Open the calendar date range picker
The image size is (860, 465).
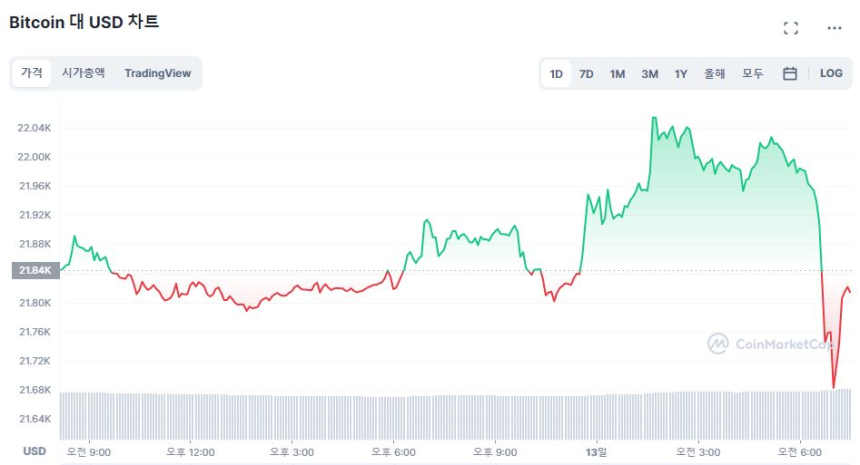click(789, 73)
